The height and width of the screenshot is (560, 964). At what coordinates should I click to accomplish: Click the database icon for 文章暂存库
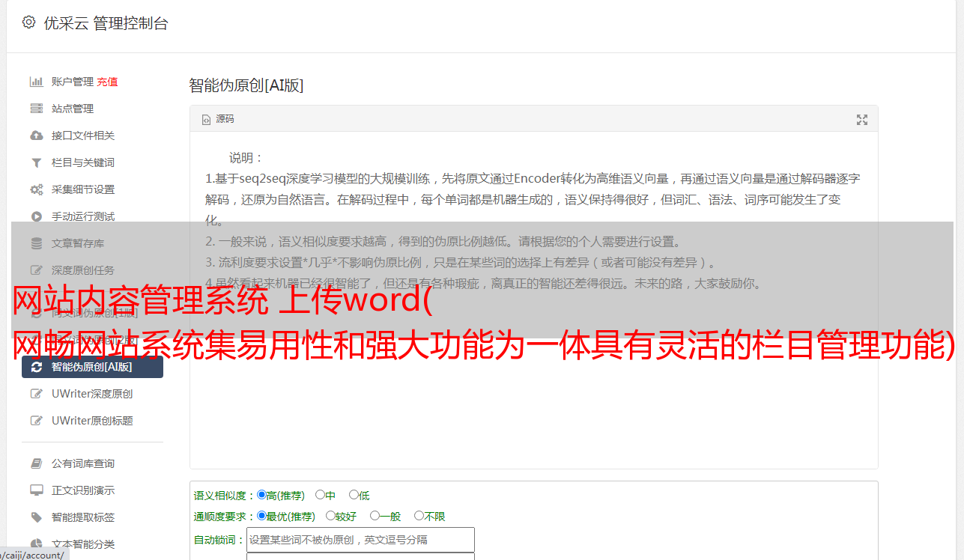[x=36, y=243]
